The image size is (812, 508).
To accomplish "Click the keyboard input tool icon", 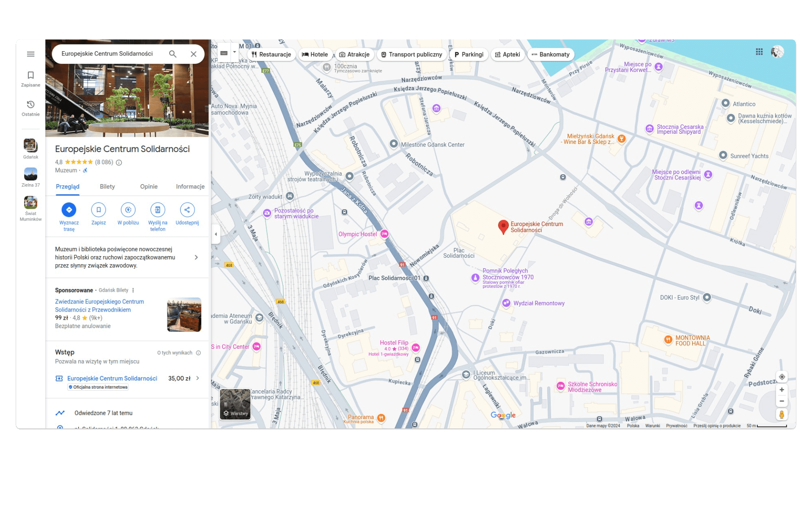I will 224,53.
